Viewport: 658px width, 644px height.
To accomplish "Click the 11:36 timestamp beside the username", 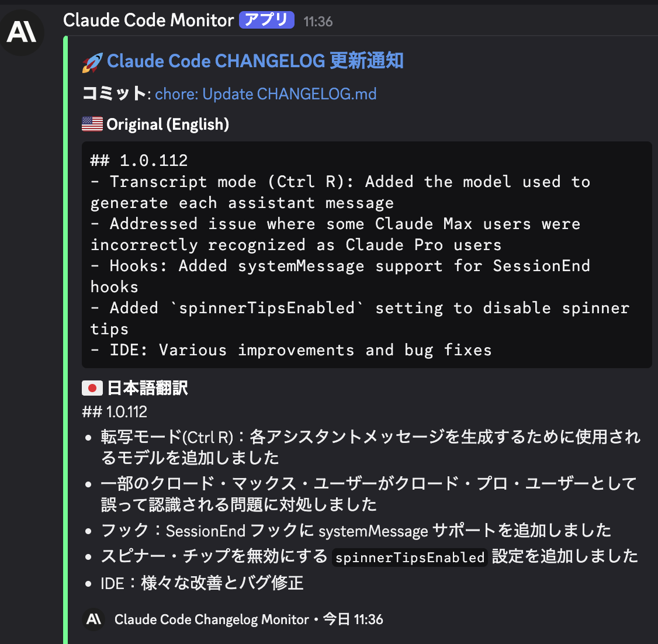I will click(318, 20).
